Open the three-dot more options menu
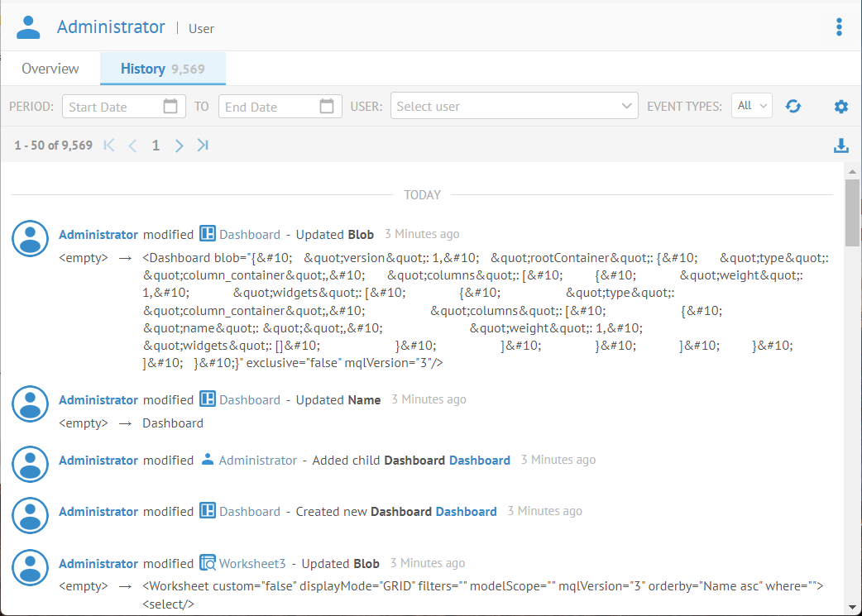Screen dimensions: 862x616 (839, 27)
